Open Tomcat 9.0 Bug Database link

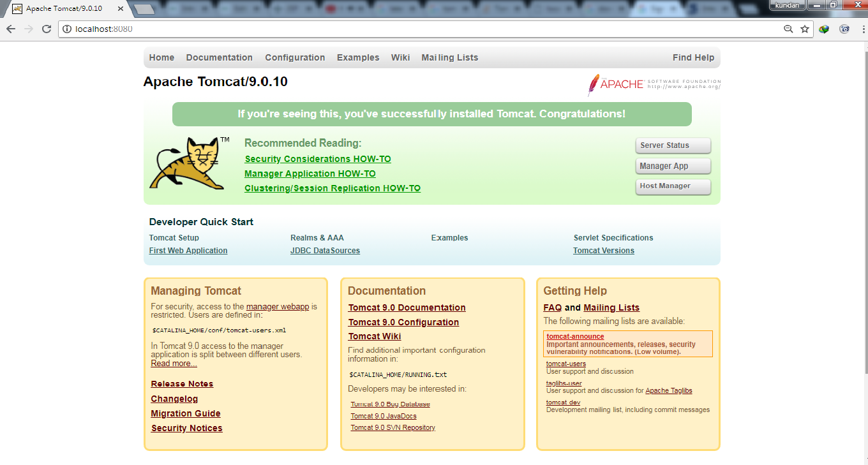pos(390,404)
